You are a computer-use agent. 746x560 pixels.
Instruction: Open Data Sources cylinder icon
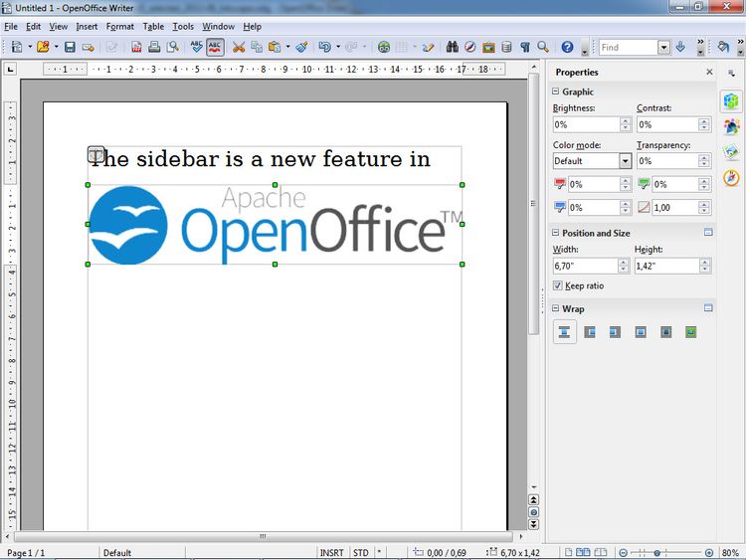506,47
